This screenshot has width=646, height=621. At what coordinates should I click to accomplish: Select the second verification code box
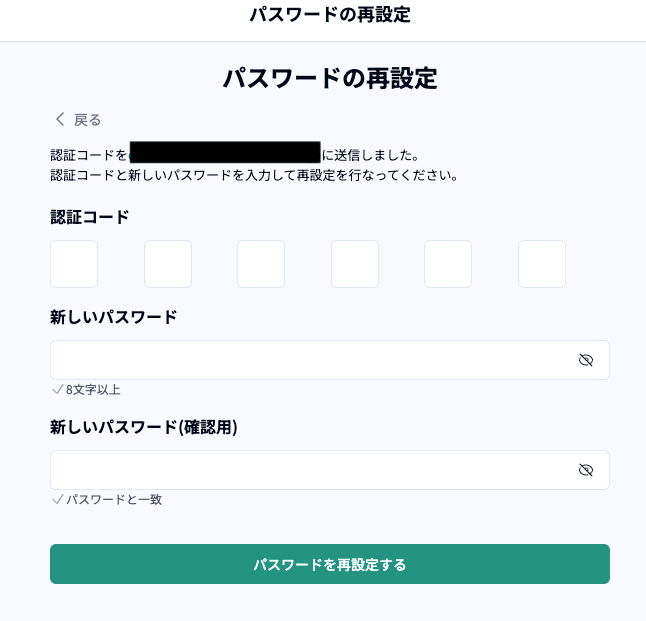[168, 264]
